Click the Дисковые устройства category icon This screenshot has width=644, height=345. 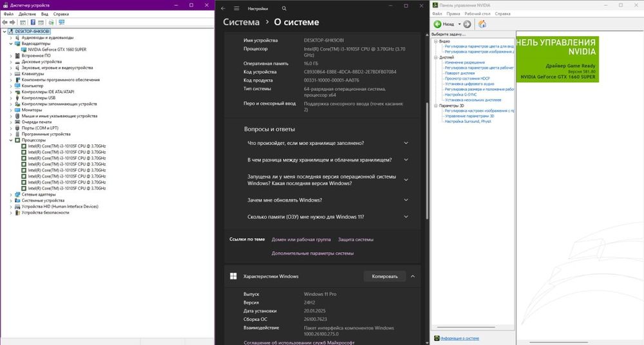point(17,62)
